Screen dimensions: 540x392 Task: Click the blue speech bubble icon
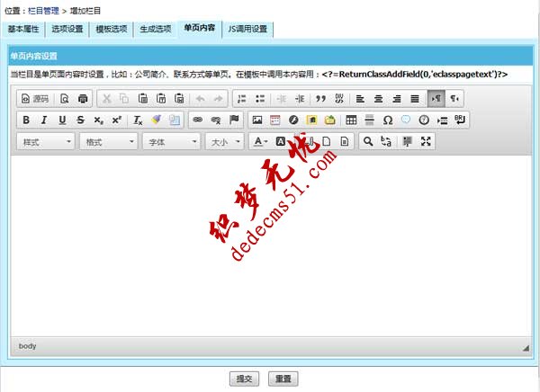click(x=406, y=120)
